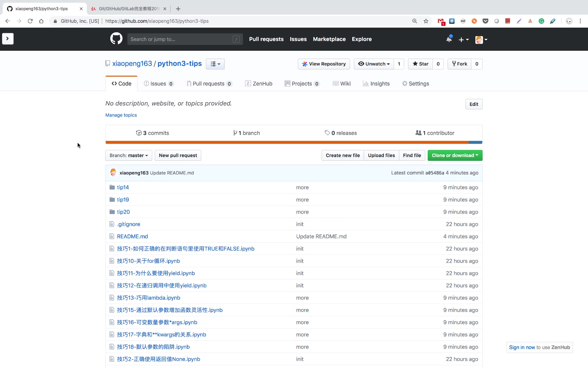Click the language color bar
Screen dimensions: 588x368
click(294, 142)
